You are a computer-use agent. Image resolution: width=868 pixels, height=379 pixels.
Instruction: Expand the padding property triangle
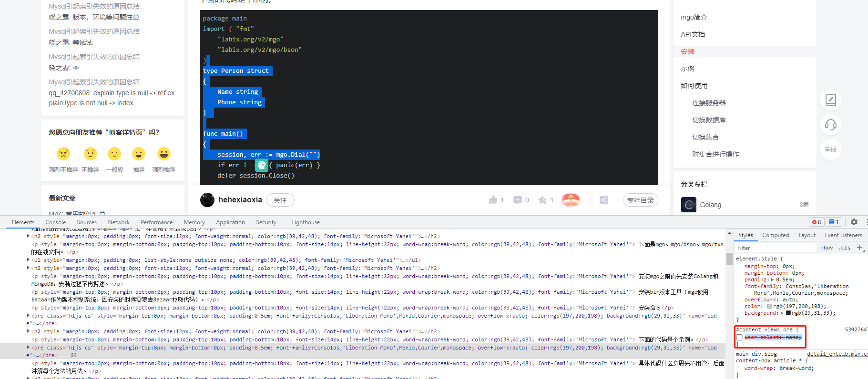pyautogui.click(x=772, y=280)
